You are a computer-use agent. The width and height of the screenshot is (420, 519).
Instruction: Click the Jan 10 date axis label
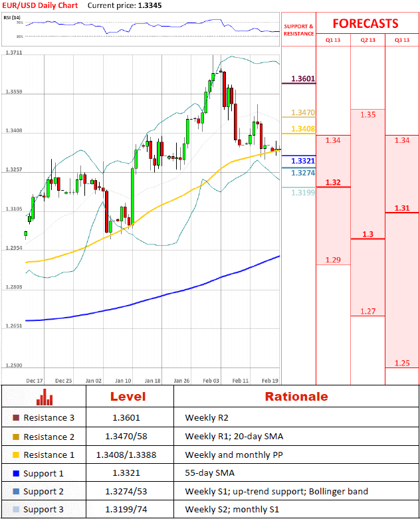click(x=123, y=381)
